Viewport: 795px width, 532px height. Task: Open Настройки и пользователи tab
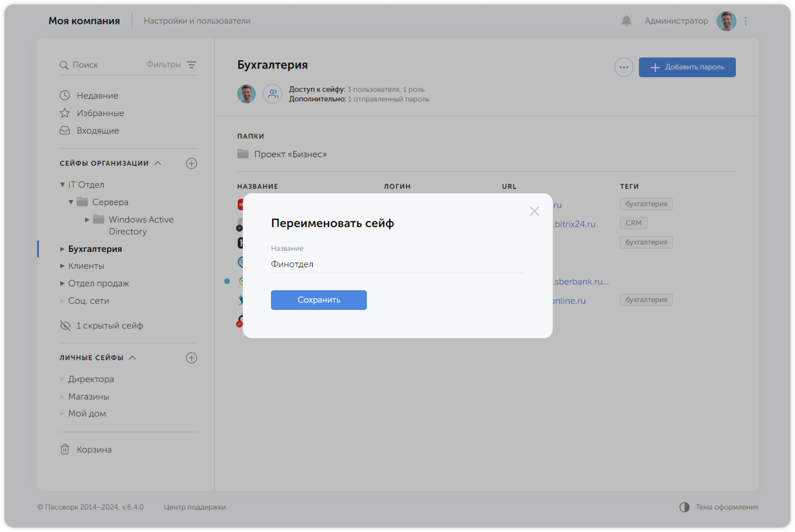(x=197, y=21)
